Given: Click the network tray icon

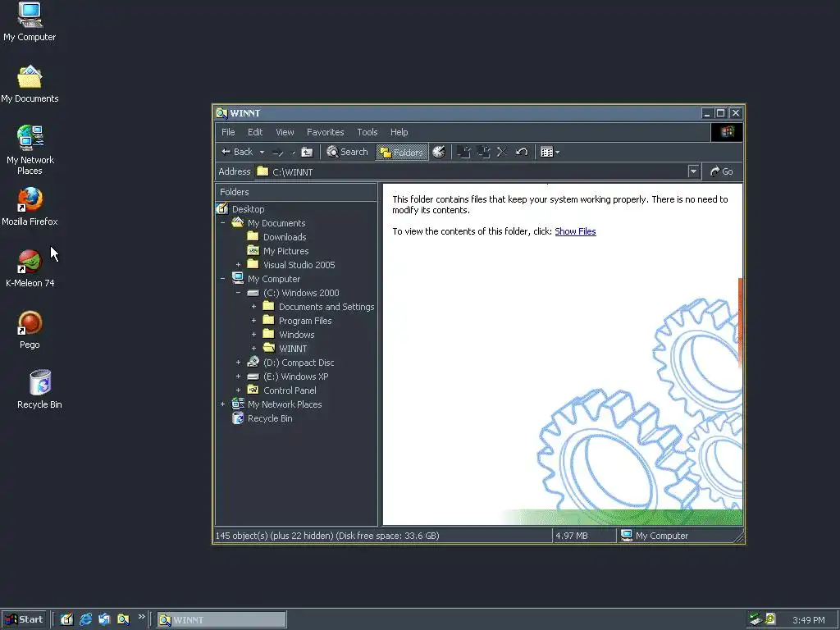Looking at the screenshot, I should 756,619.
